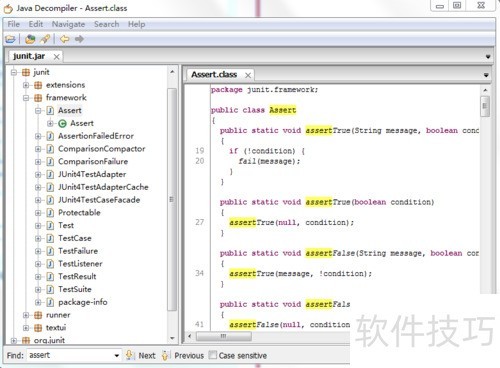Collapse the junit root package node
This screenshot has width=500, height=368.
14,72
